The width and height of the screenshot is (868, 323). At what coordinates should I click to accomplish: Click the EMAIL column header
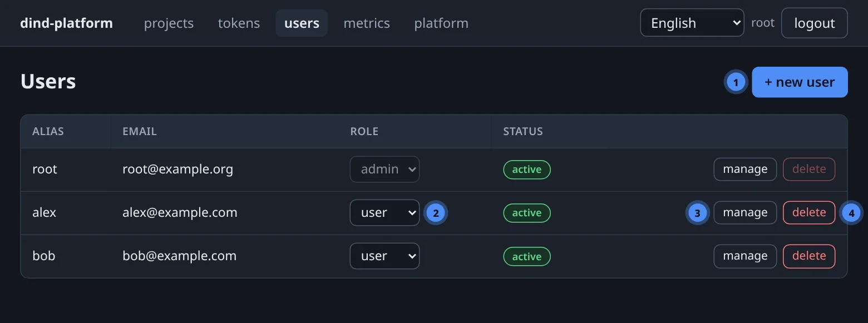point(140,132)
